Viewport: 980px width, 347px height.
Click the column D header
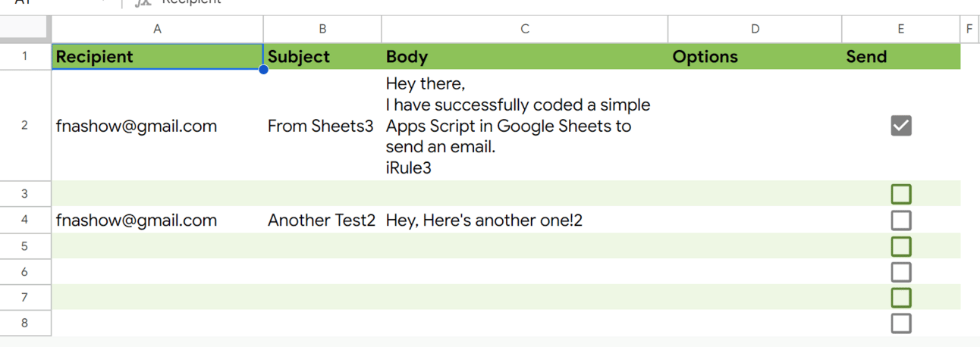[755, 29]
